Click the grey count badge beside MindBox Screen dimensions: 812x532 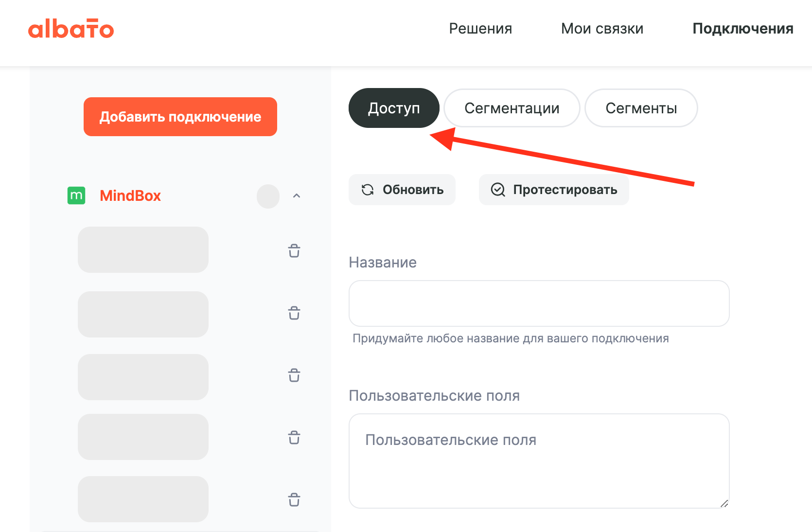tap(268, 196)
